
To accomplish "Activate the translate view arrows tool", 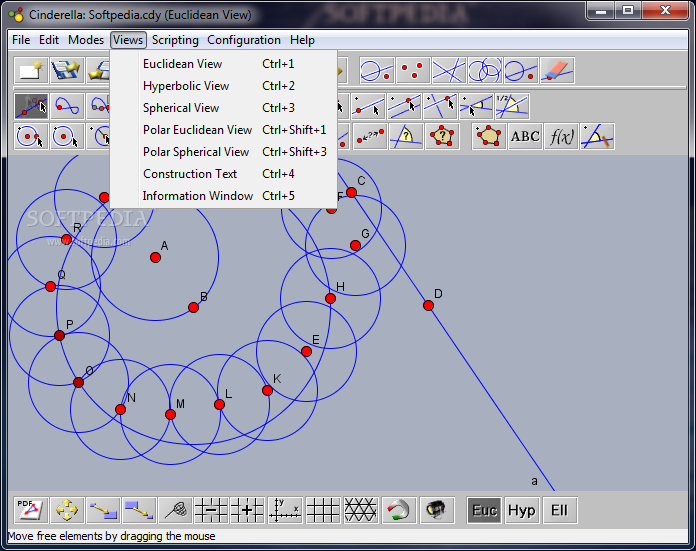I will (67, 510).
